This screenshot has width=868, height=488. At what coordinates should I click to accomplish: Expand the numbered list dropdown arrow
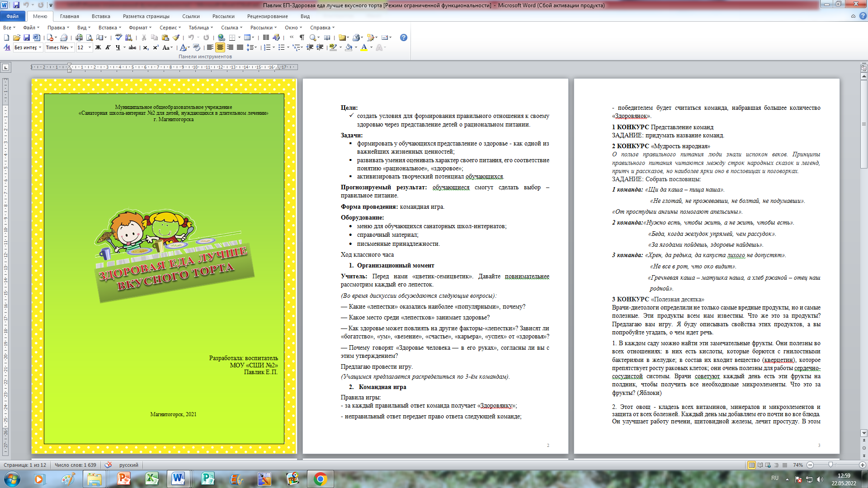pos(274,47)
